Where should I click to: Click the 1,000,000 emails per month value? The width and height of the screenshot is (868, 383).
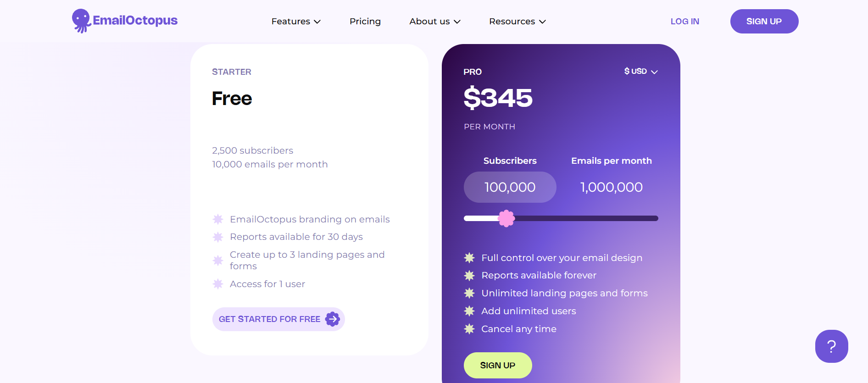pos(611,187)
